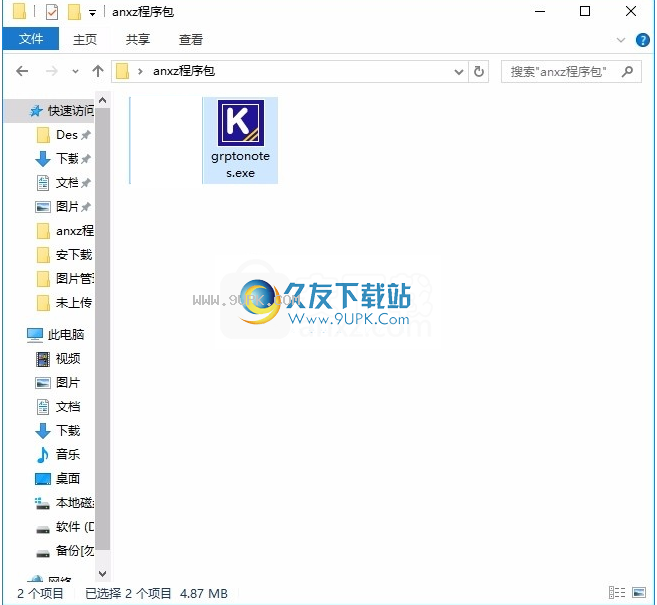Open 文档 under 此电脑
The height and width of the screenshot is (605, 657).
pyautogui.click(x=58, y=407)
